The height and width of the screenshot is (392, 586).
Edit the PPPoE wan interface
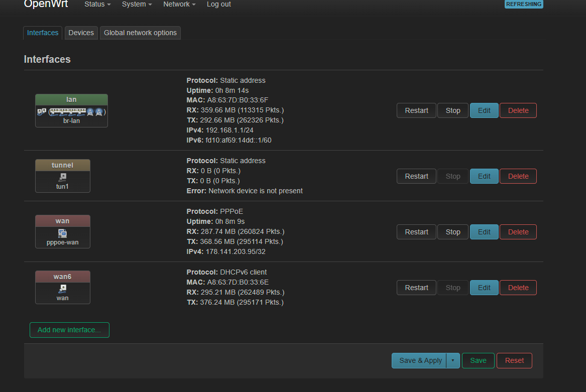click(x=484, y=232)
